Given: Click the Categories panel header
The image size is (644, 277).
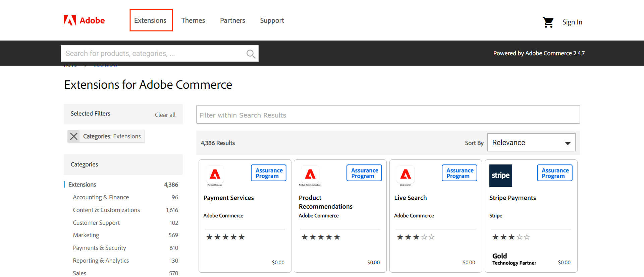Looking at the screenshot, I should [x=123, y=164].
